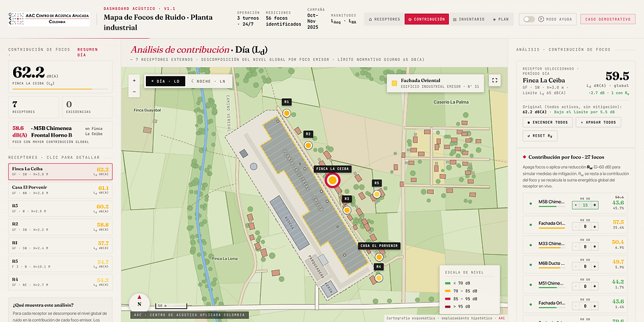This screenshot has width=644, height=322.
Task: Select receptor marker R4 on the map
Action: [379, 278]
